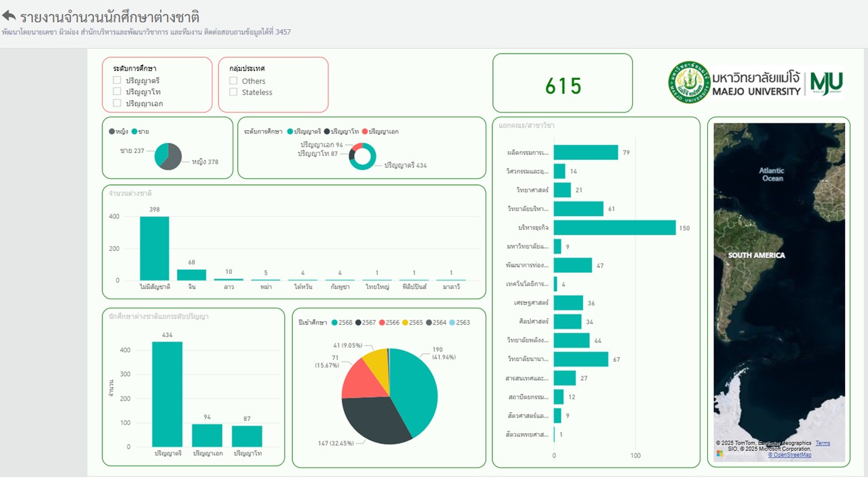868x488 pixels.
Task: Click the Maejo University round seal logo
Action: 688,83
